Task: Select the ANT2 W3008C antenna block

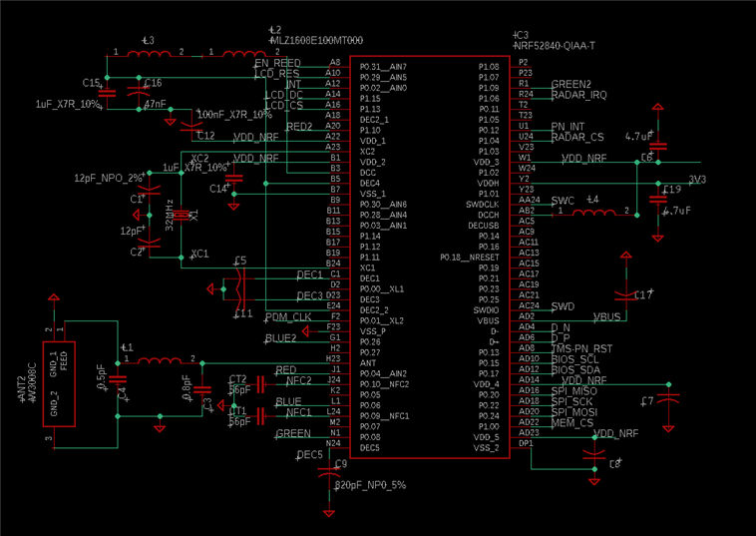Action: 59,384
